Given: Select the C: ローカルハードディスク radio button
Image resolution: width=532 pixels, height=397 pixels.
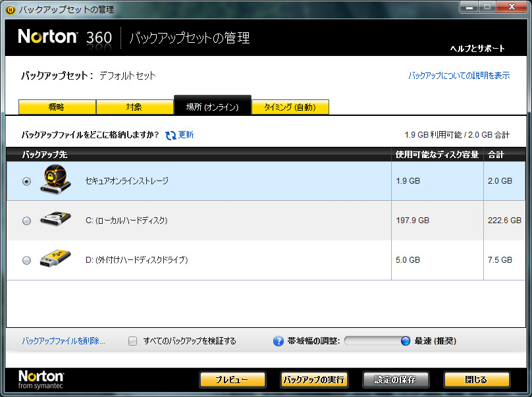Looking at the screenshot, I should (x=26, y=220).
